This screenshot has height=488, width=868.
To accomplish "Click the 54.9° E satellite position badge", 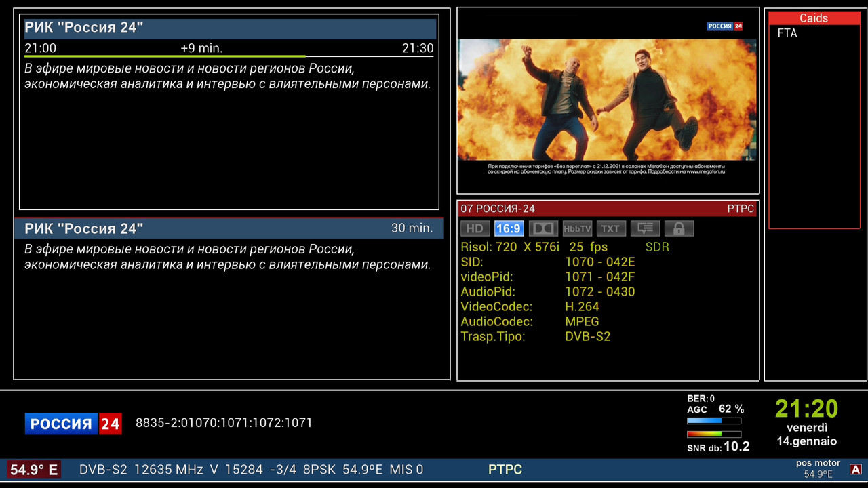I will point(34,470).
